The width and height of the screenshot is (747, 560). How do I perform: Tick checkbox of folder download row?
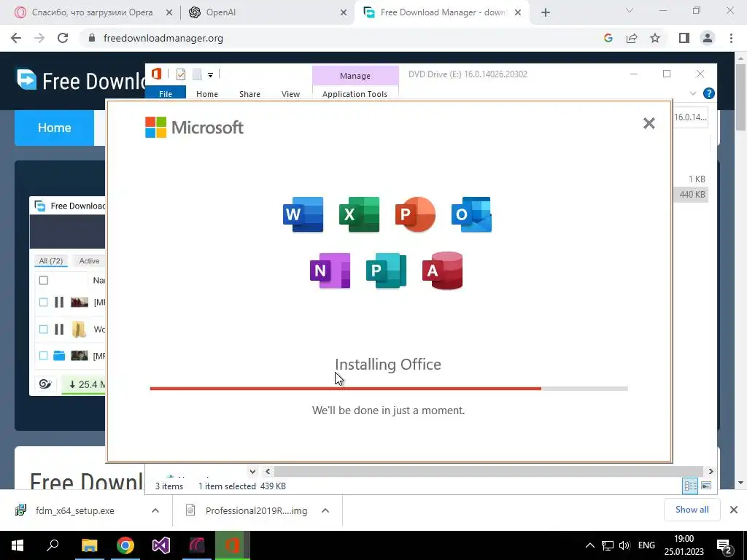(43, 329)
